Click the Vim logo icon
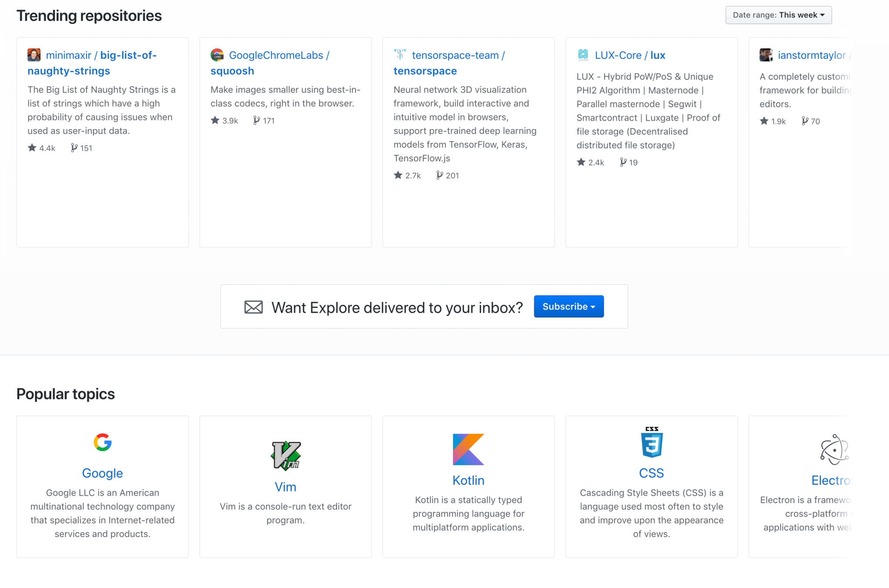The image size is (889, 588). click(285, 456)
